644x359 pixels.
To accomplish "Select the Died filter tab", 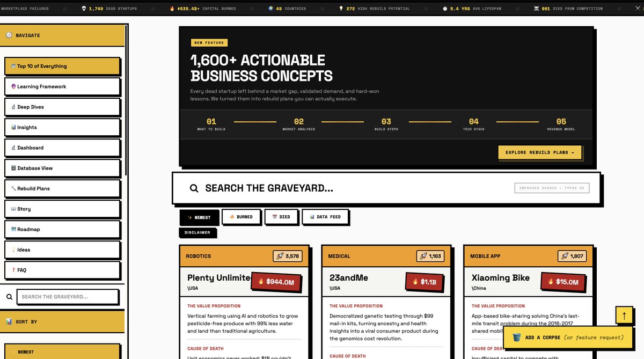I will (x=281, y=217).
